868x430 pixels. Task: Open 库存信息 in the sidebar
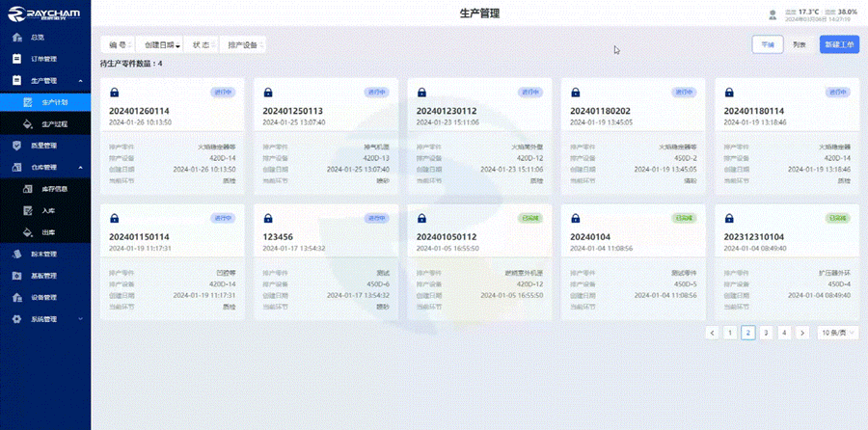(x=55, y=188)
